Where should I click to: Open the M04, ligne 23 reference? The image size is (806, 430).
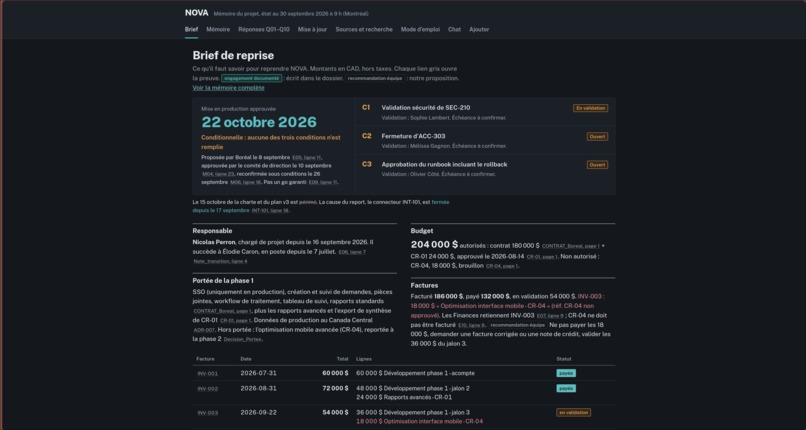click(218, 174)
